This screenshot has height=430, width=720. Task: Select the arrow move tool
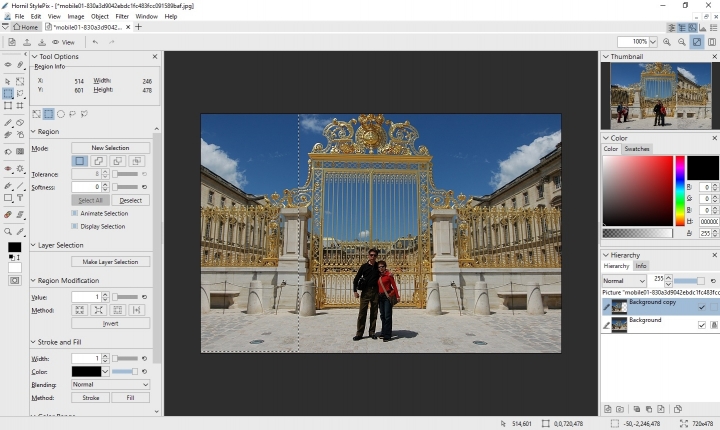(x=8, y=81)
